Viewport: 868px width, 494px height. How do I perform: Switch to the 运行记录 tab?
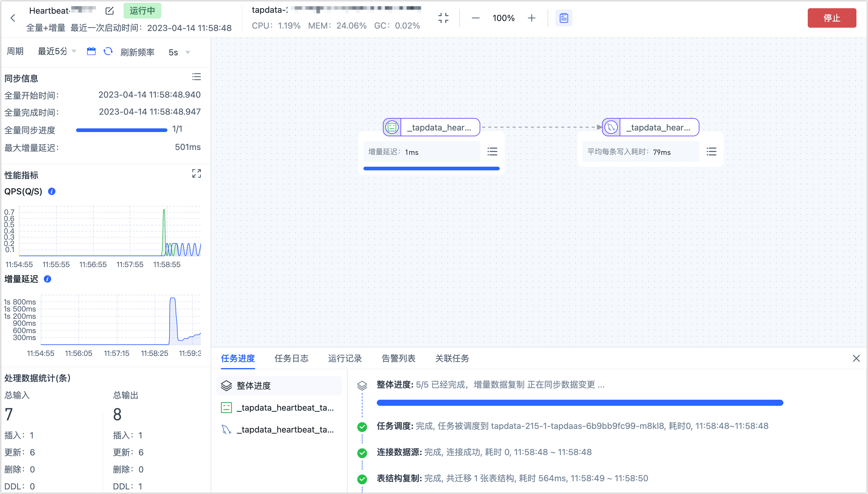(x=345, y=359)
